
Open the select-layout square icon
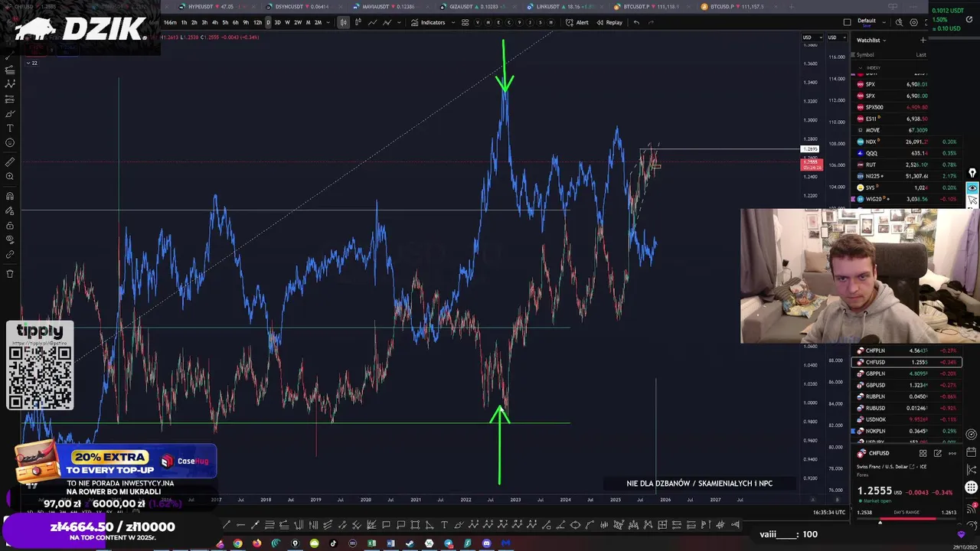pos(847,22)
